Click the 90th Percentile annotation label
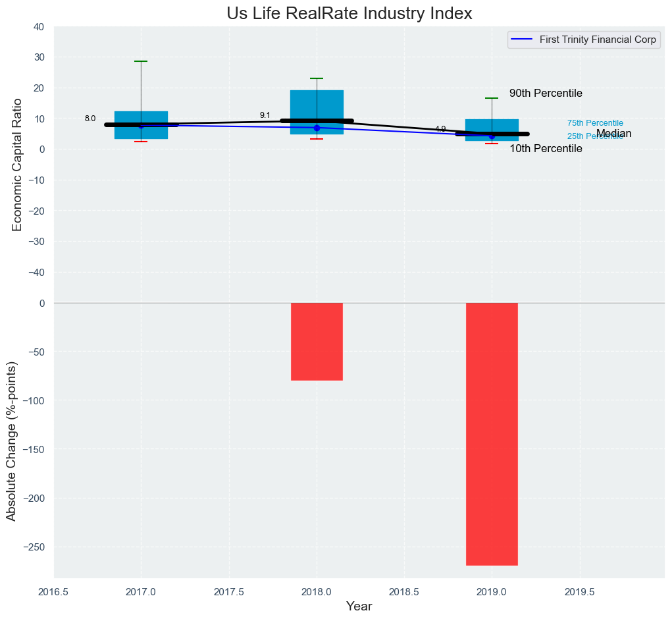672x619 pixels. [x=546, y=94]
